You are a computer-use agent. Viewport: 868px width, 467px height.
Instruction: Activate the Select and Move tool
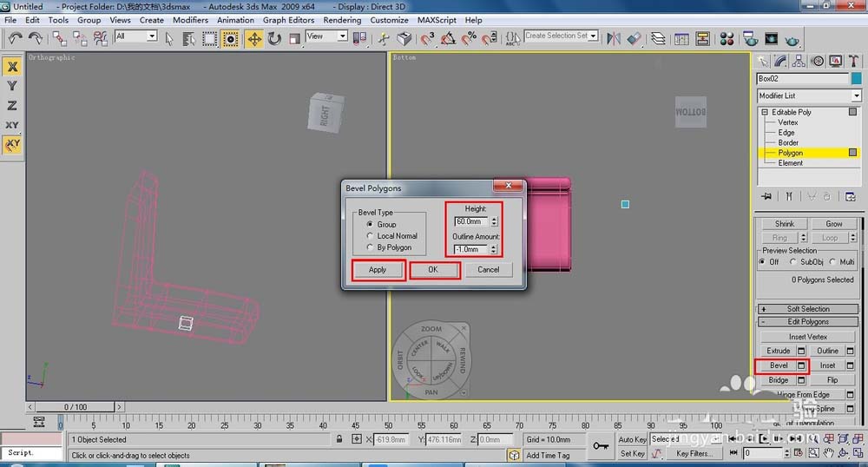point(254,38)
